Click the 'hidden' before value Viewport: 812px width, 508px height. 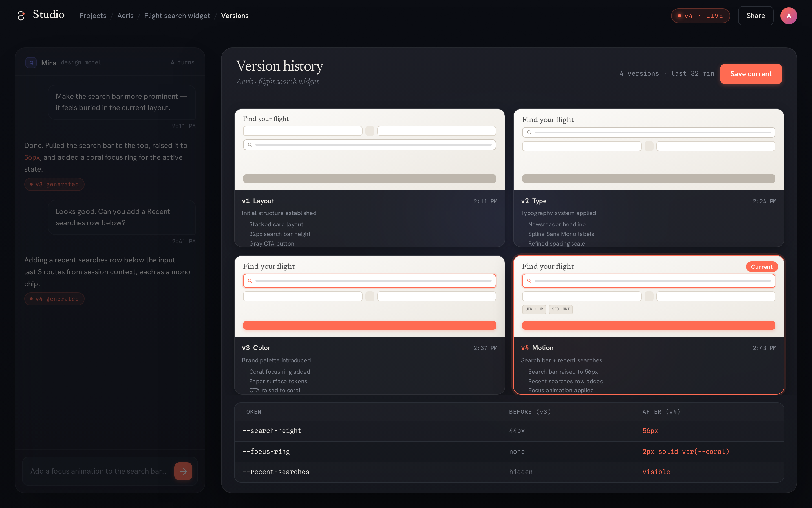[x=521, y=472]
